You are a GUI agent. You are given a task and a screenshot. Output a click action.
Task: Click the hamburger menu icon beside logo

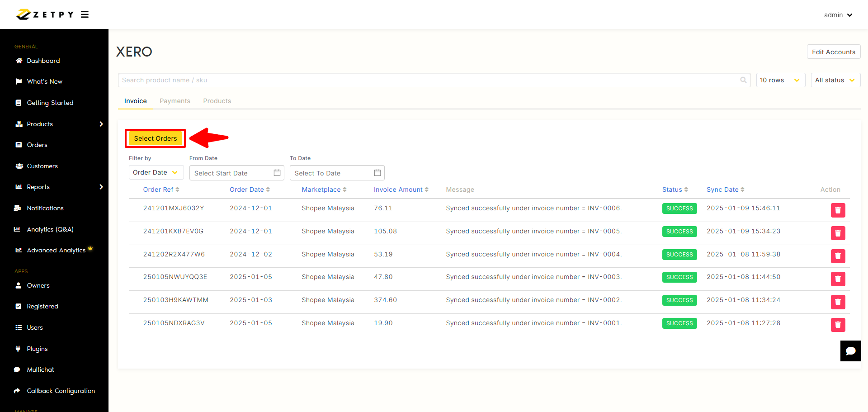[85, 14]
